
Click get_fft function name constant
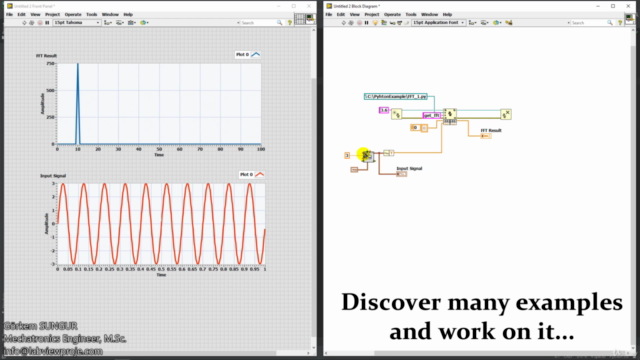pyautogui.click(x=432, y=116)
